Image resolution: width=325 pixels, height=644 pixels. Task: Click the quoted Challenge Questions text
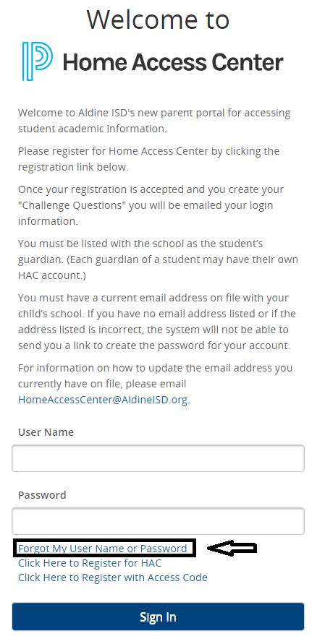click(x=72, y=205)
